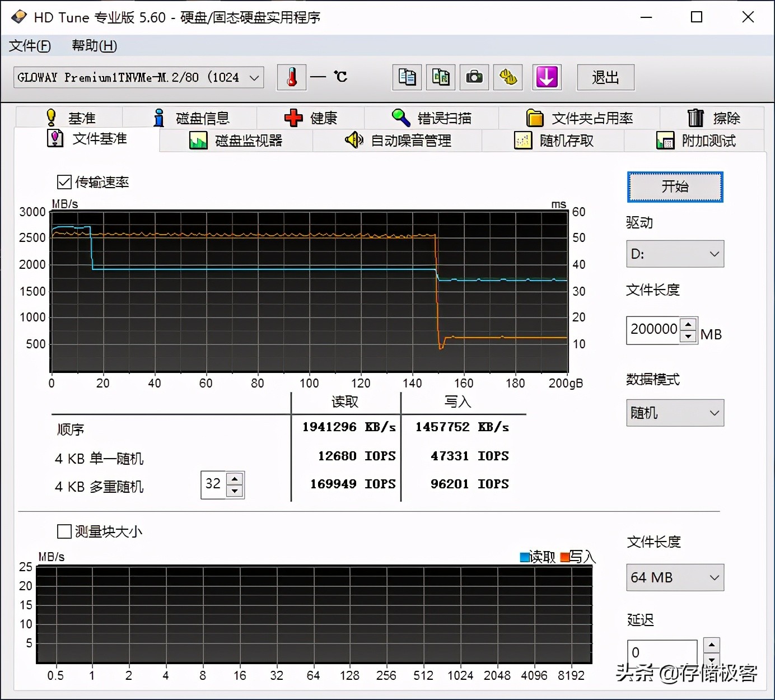775x700 pixels.
Task: Enable the 测量块大小 checkbox
Action: (x=64, y=531)
